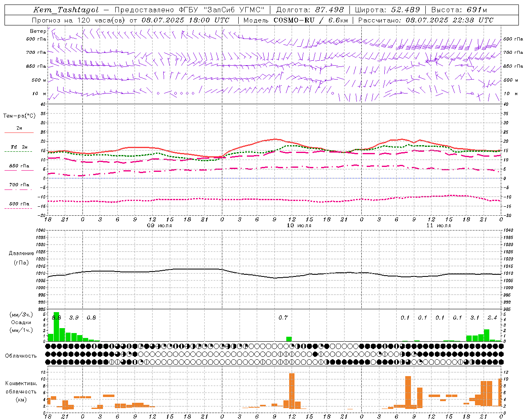This screenshot has height=420, width=525.
Task: Click the 8.8 precipitation total
Action: pos(57,317)
